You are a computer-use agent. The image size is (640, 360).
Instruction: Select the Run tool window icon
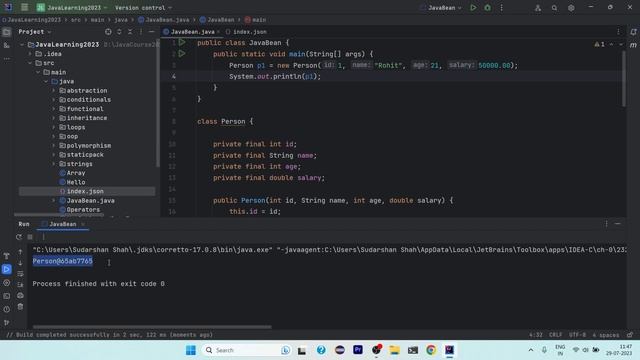coord(7,269)
